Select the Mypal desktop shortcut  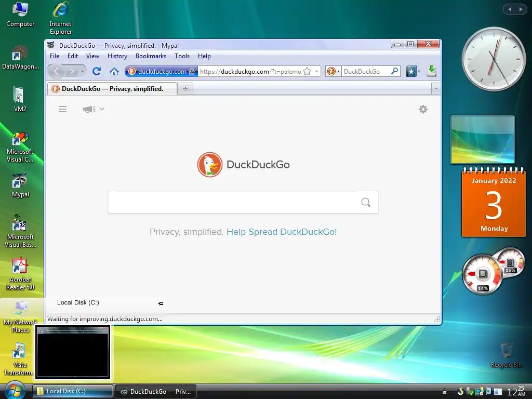[20, 185]
